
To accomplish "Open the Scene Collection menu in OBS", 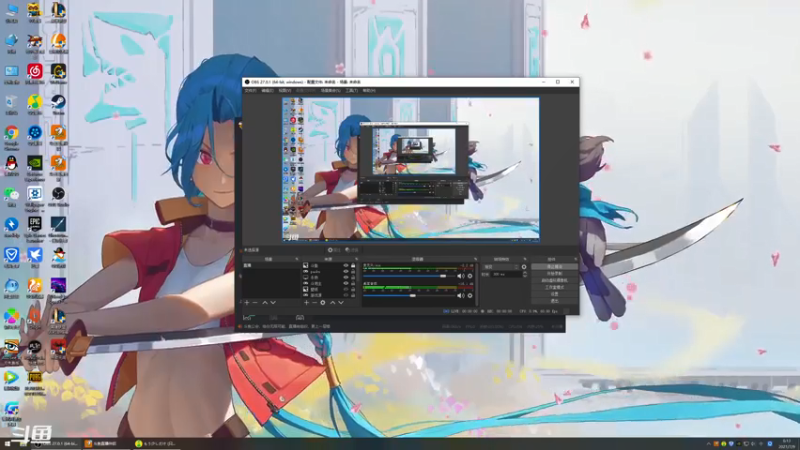I will click(330, 90).
